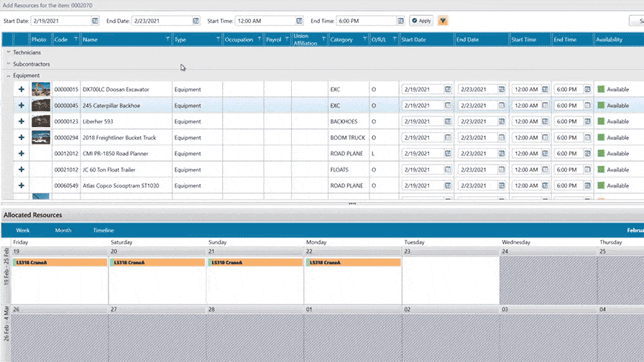Select LS318 CraneA event on Friday 19

(60, 262)
